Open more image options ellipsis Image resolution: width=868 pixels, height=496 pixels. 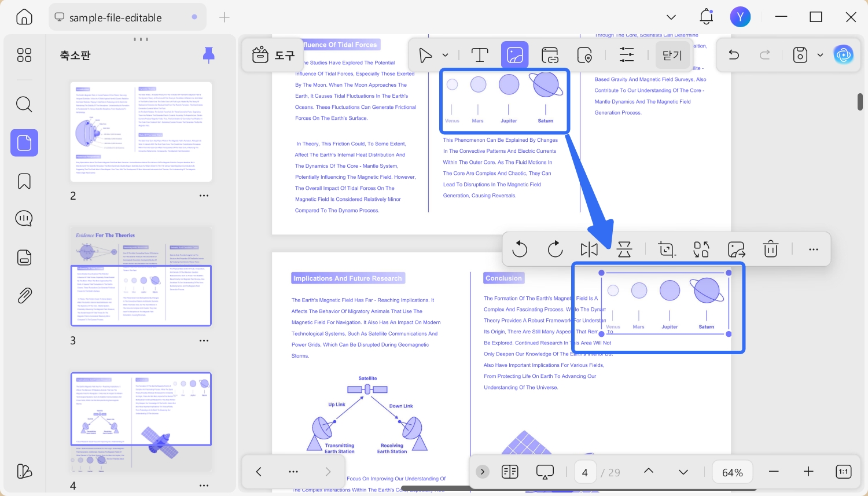[814, 249]
